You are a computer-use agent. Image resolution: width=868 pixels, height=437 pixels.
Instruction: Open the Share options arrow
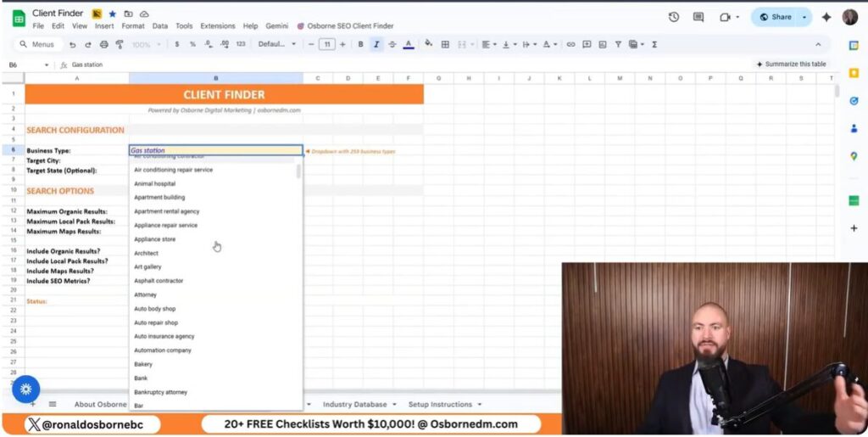pyautogui.click(x=804, y=17)
